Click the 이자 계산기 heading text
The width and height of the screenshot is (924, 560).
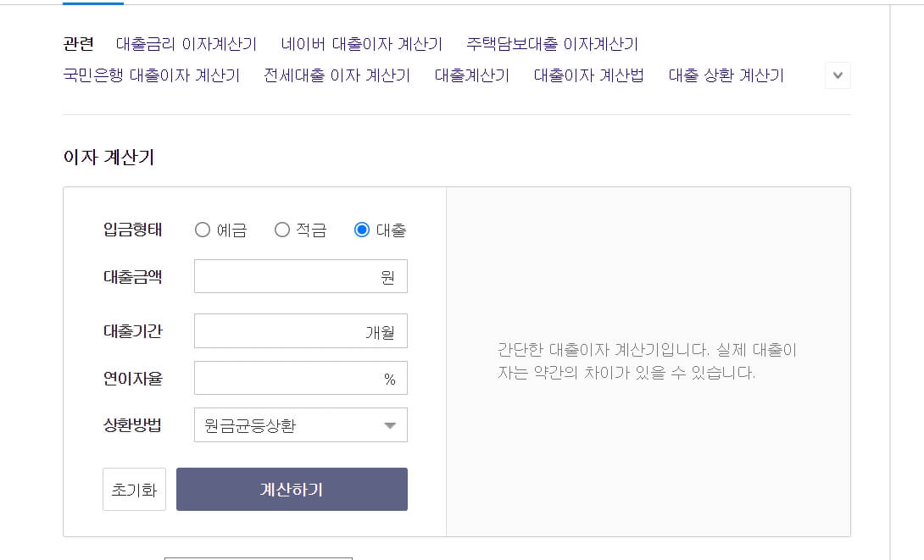click(109, 158)
